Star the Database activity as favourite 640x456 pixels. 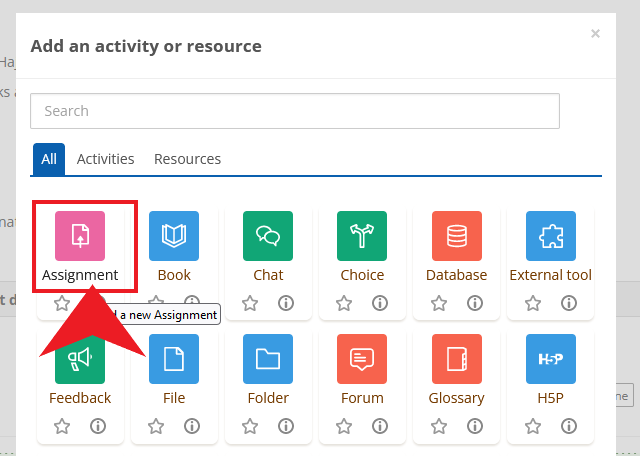click(438, 303)
